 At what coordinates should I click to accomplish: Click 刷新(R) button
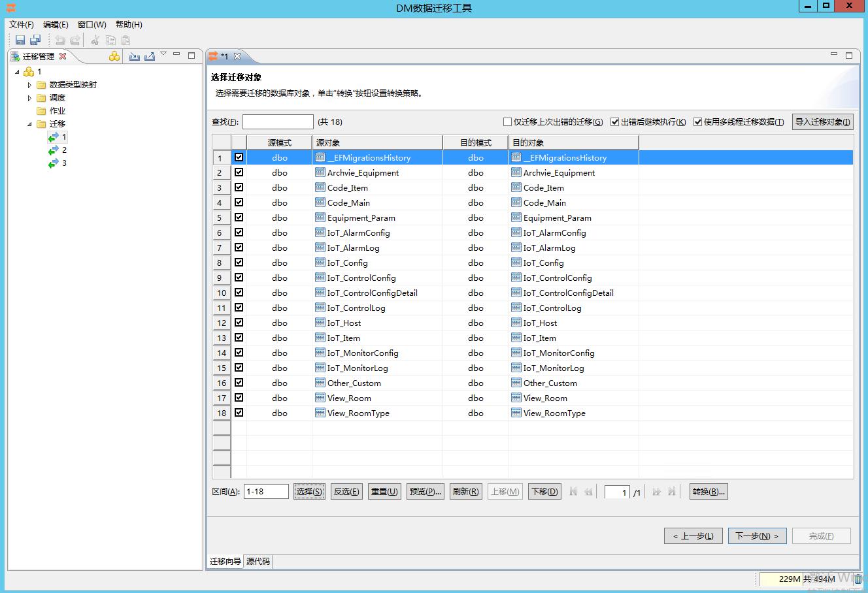click(465, 492)
